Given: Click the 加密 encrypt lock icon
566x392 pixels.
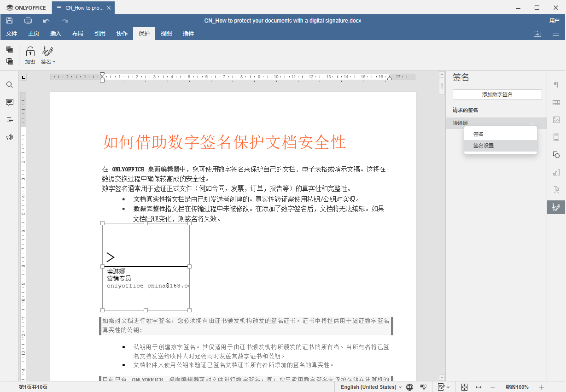Looking at the screenshot, I should (30, 55).
